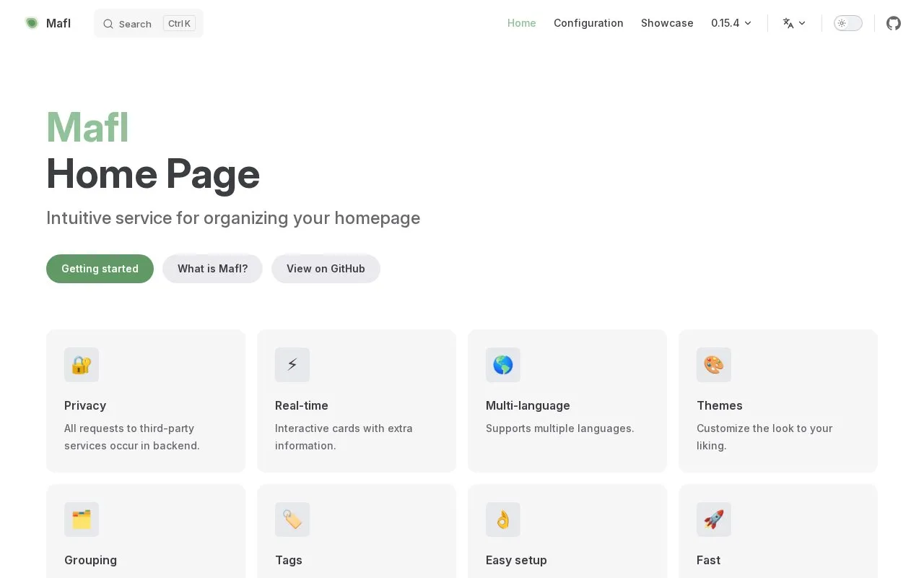Viewport: 924px width, 578px height.
Task: Click the Multi-language card title
Action: point(528,405)
